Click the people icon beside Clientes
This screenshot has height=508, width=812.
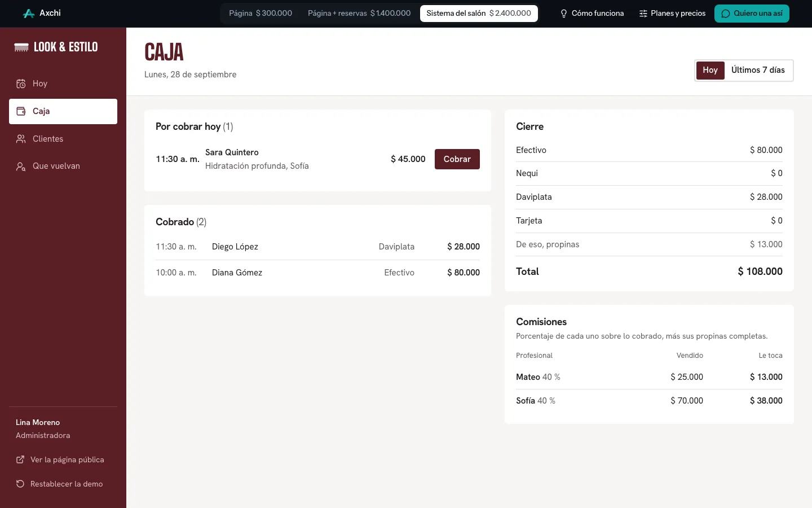tap(21, 139)
